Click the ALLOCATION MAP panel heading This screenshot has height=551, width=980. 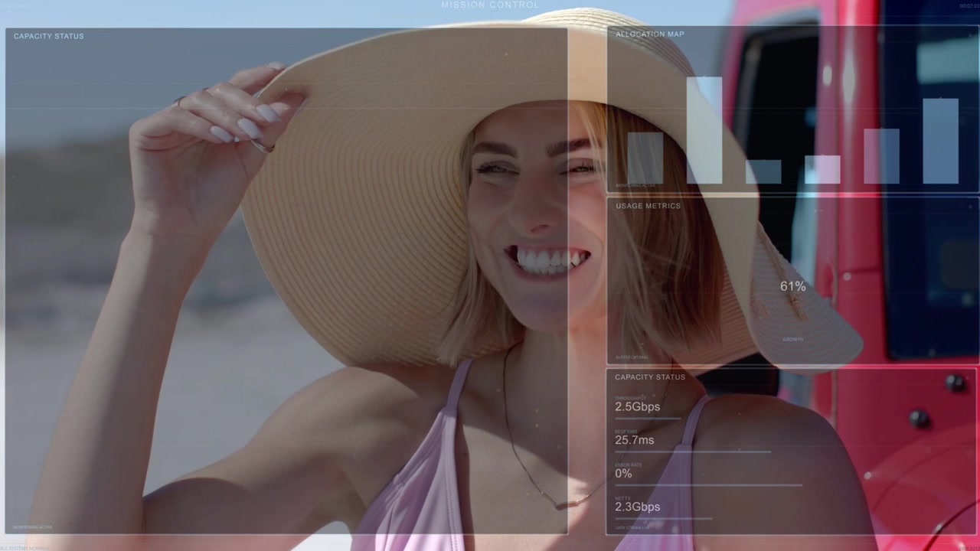tap(650, 34)
